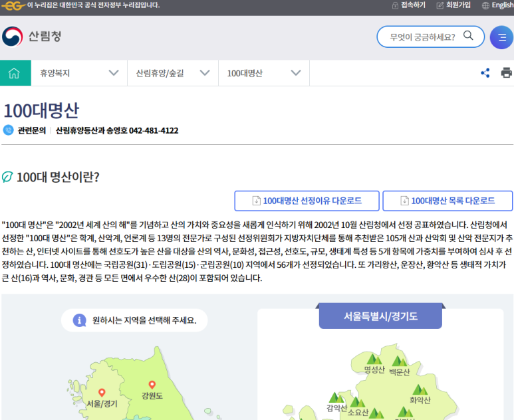
Task: Download 100대명산 선정이유 file
Action: point(307,201)
